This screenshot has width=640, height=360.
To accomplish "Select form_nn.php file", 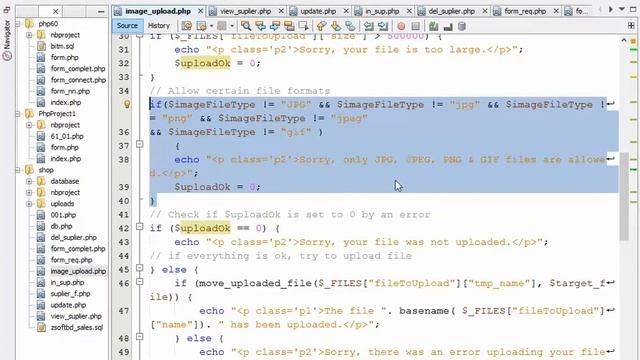I will click(70, 91).
